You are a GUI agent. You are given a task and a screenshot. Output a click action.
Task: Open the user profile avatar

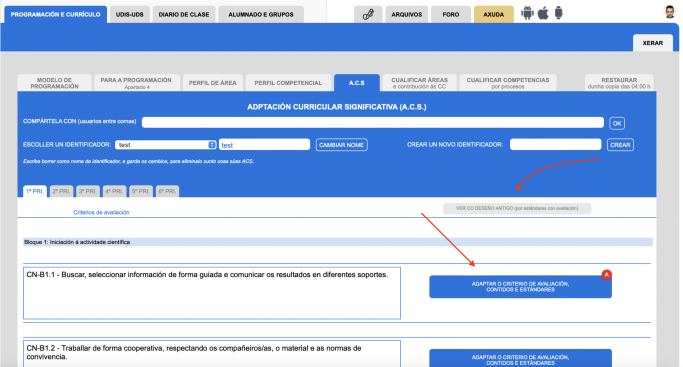pyautogui.click(x=669, y=12)
